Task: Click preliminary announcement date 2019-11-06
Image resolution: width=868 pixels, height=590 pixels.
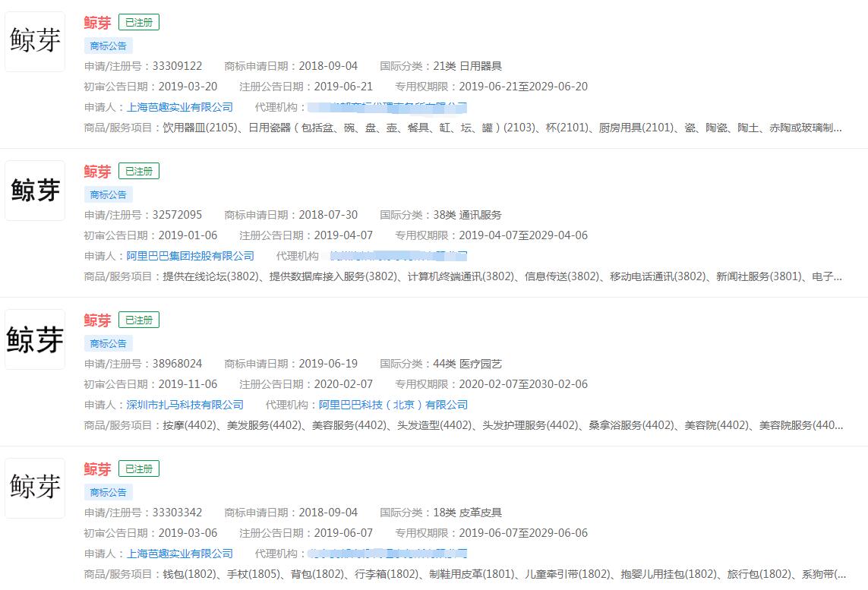Action: pyautogui.click(x=188, y=384)
